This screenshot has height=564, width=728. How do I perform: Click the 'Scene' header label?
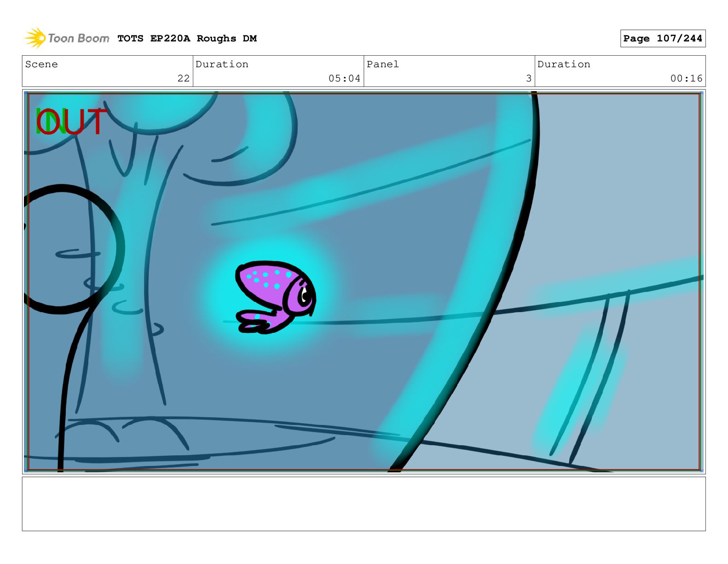[x=41, y=64]
